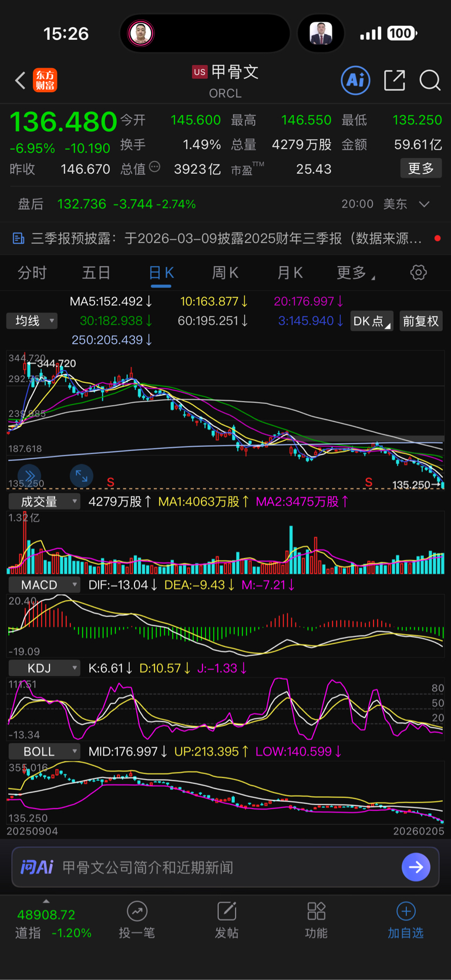Switch to 五日 five-day tab
The image size is (451, 980).
pos(96,272)
